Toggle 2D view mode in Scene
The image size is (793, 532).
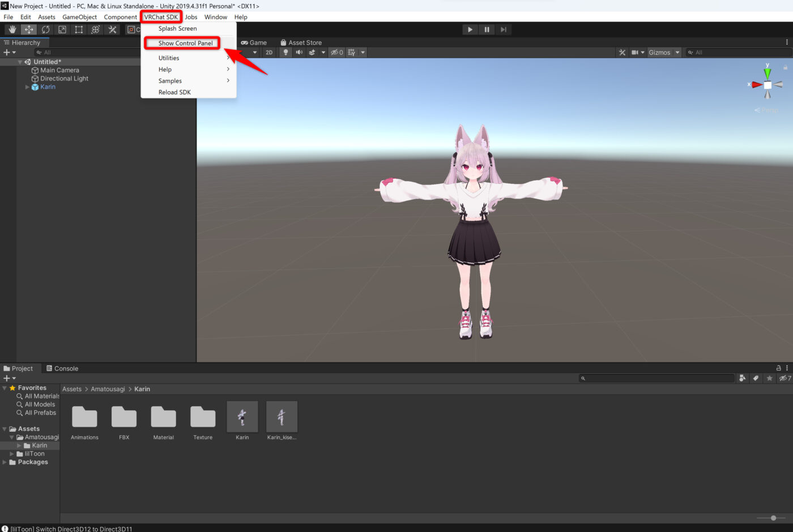pos(269,52)
